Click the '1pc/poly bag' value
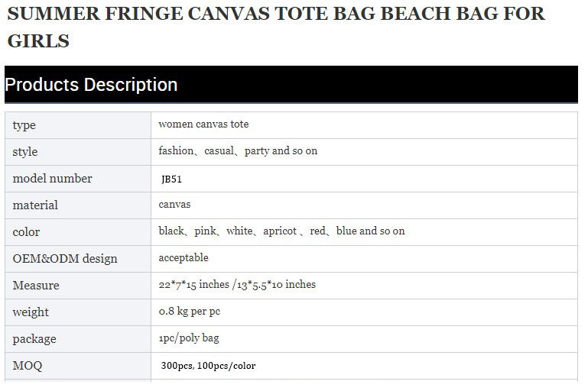The image size is (588, 391). 189,338
